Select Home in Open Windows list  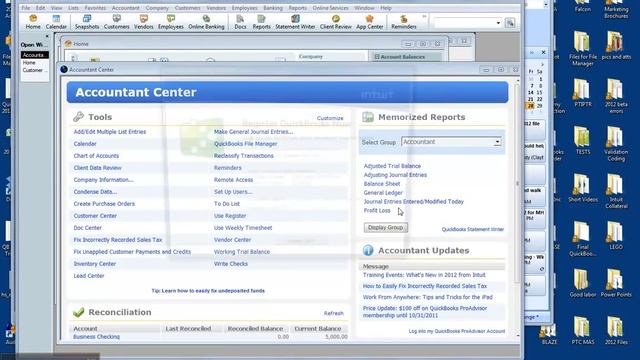[x=29, y=62]
